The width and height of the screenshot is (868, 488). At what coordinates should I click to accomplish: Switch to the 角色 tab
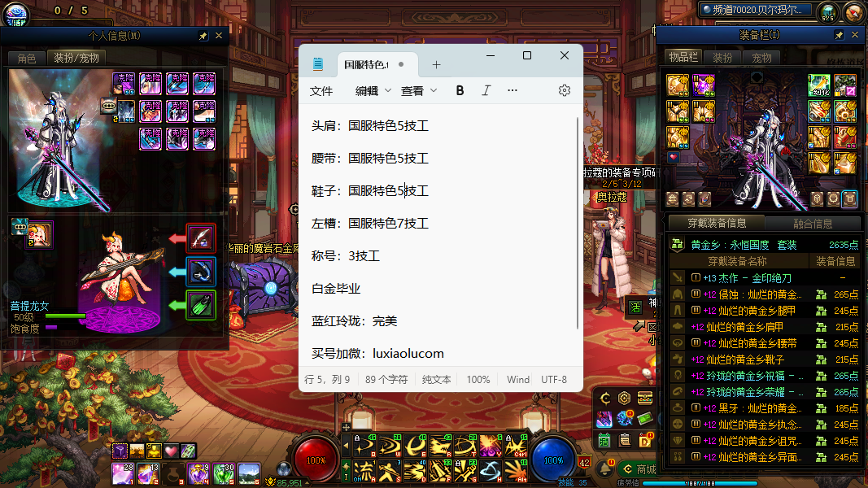pyautogui.click(x=27, y=58)
